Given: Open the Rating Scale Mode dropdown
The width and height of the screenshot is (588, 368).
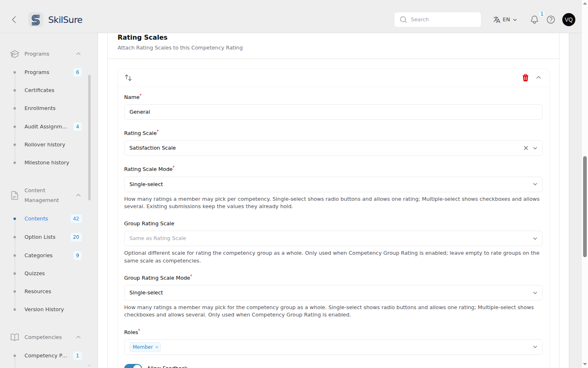Looking at the screenshot, I should [333, 184].
